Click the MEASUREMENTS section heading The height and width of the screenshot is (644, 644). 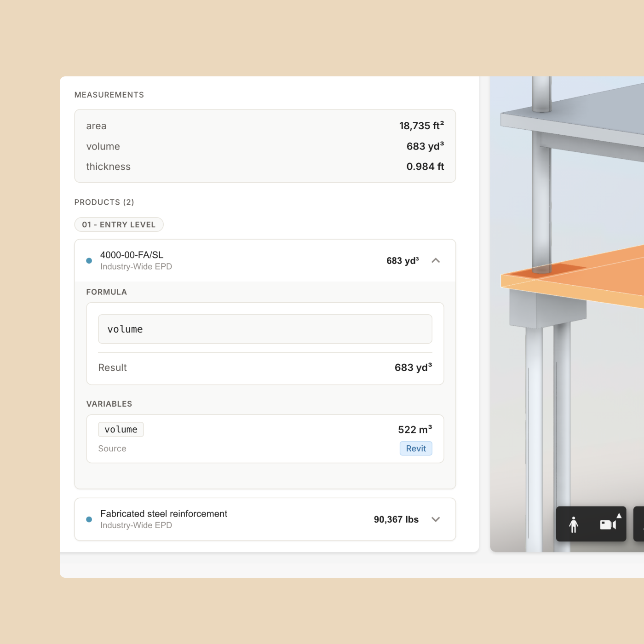click(x=109, y=95)
